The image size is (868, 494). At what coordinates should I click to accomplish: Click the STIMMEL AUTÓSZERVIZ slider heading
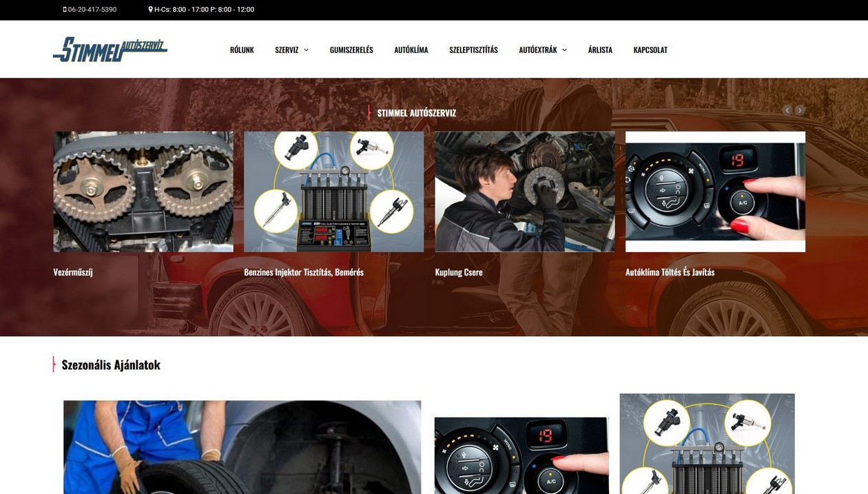pyautogui.click(x=417, y=113)
